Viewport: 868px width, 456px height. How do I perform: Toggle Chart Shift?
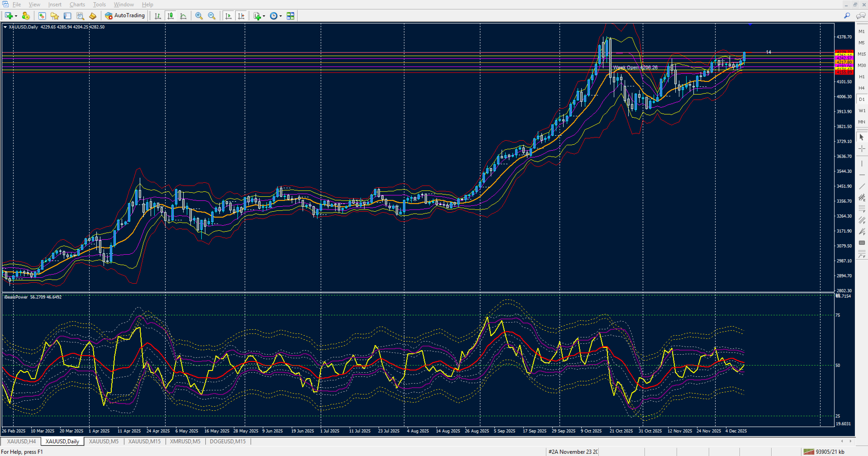(x=241, y=16)
